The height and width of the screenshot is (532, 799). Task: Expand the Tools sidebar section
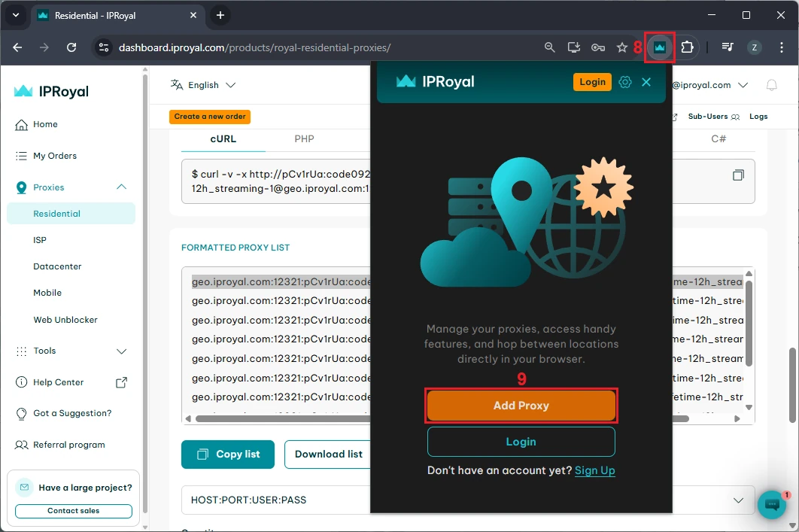point(121,351)
